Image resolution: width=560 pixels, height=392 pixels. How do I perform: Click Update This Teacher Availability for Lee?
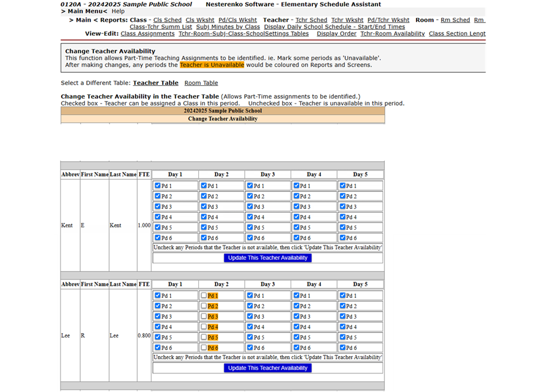(x=268, y=368)
